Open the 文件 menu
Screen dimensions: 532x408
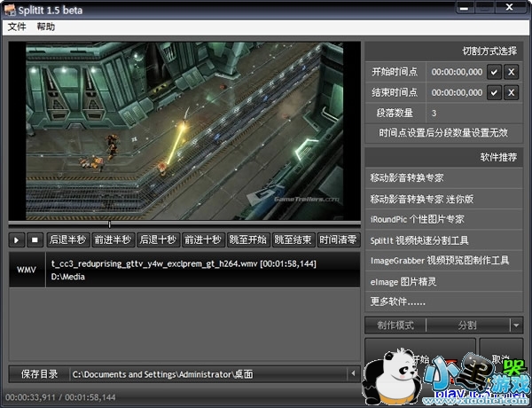17,27
